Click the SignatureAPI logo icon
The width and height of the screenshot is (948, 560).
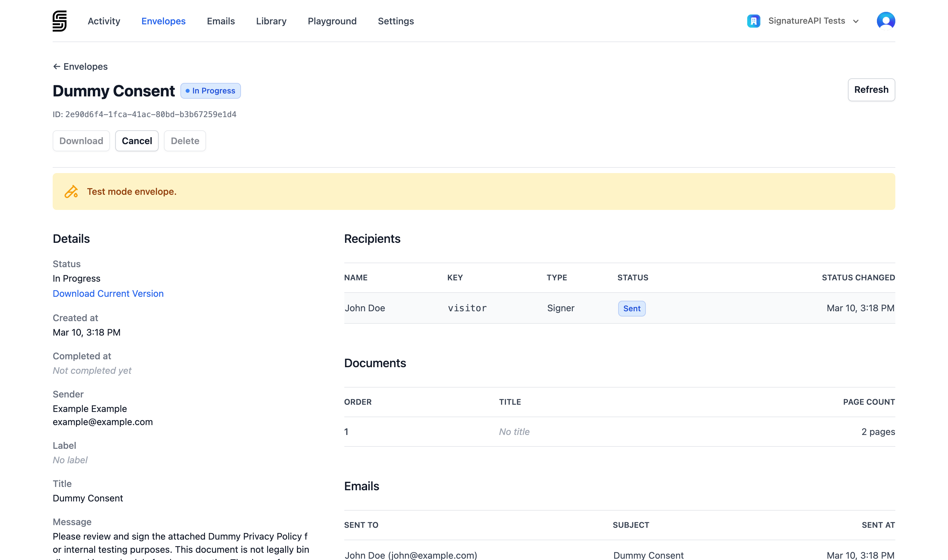coord(59,21)
